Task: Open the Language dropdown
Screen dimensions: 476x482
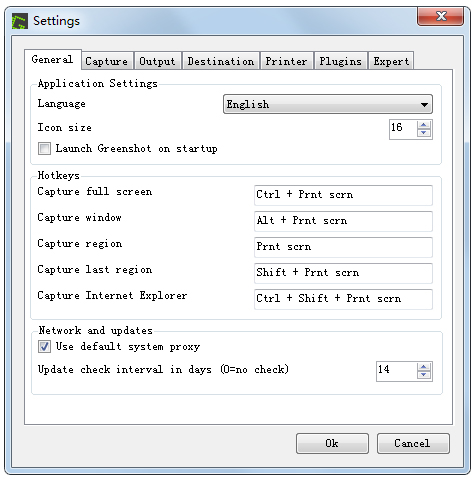Action: coord(328,104)
